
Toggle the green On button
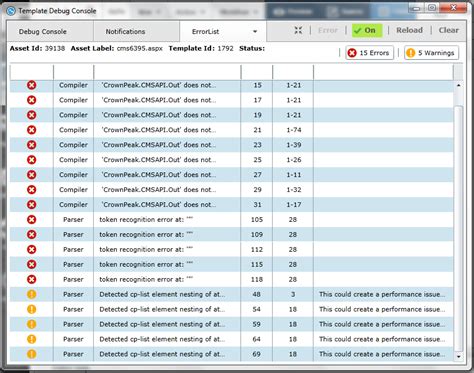click(x=367, y=30)
